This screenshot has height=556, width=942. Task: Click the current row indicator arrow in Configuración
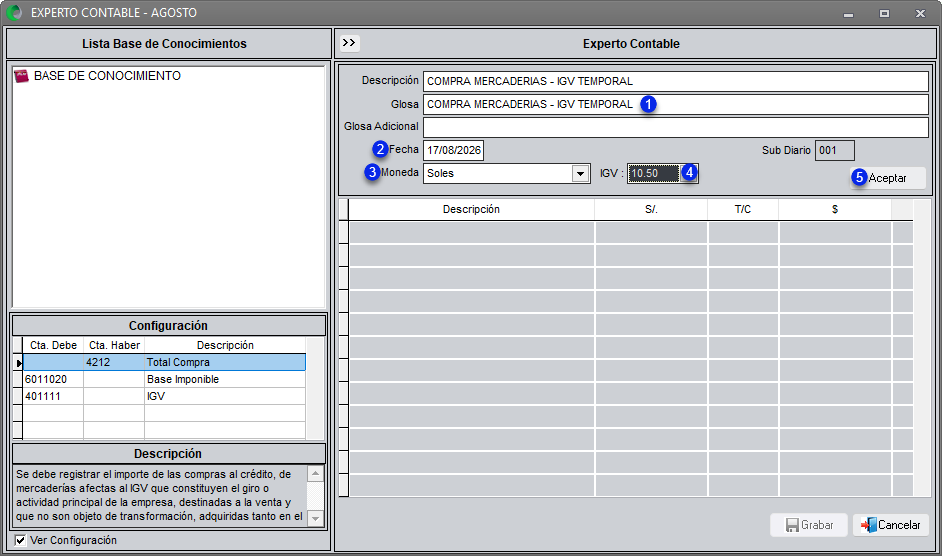click(18, 363)
